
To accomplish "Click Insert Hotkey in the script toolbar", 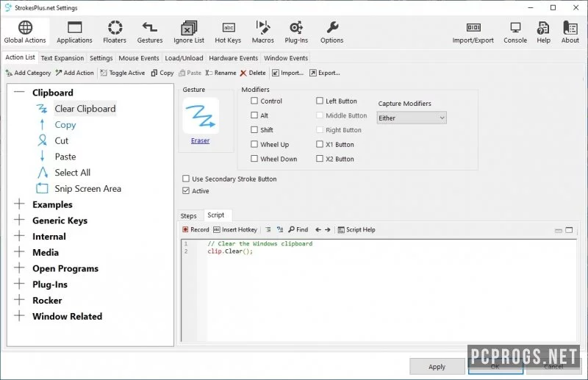I will tap(235, 229).
